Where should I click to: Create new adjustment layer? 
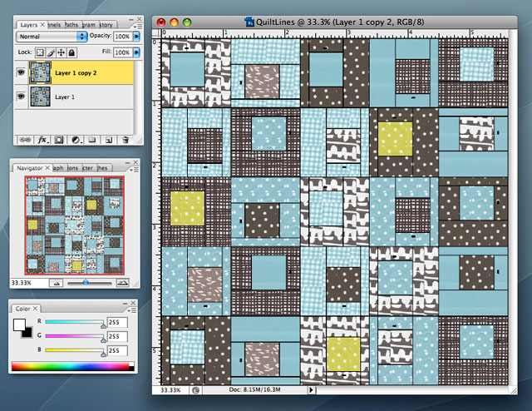click(x=75, y=140)
